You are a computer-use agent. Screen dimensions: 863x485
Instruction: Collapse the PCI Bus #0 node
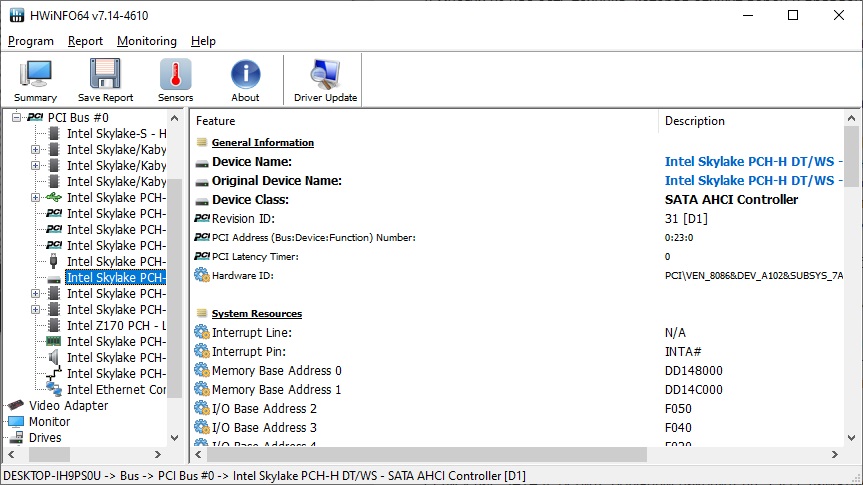point(17,118)
